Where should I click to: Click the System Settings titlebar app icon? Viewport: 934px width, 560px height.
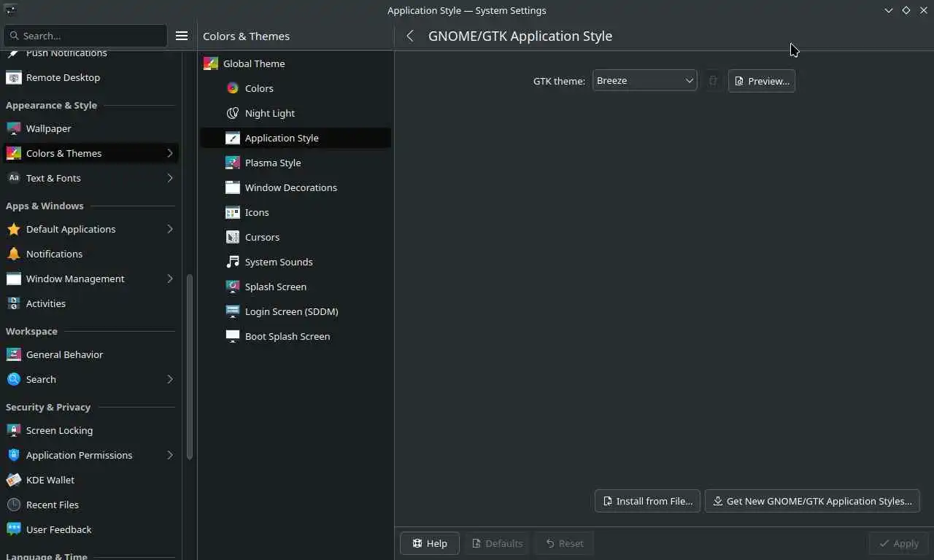10,10
